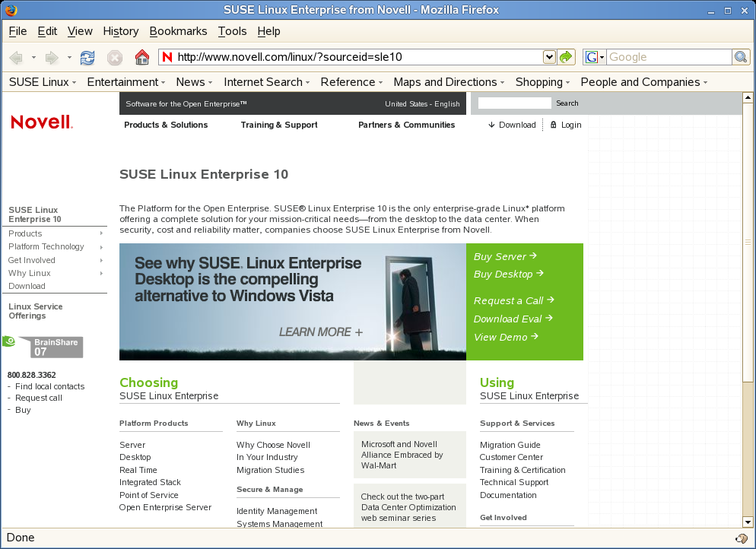Click the green Go arrow button
The height and width of the screenshot is (549, 756).
566,57
